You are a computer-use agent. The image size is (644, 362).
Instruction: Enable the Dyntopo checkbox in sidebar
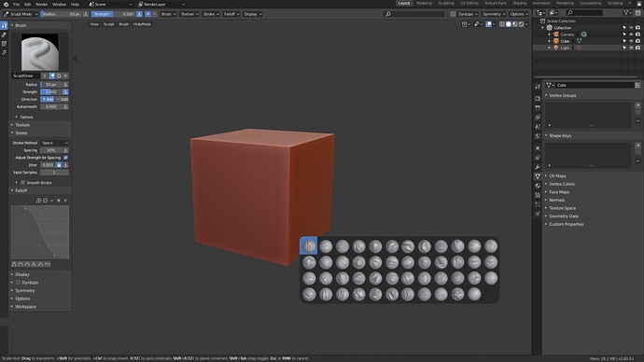[18, 283]
